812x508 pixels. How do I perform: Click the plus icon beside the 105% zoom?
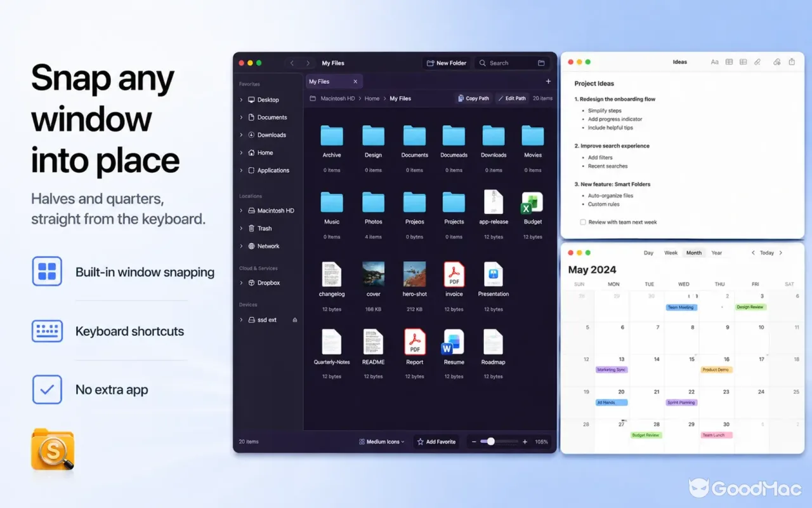point(525,442)
